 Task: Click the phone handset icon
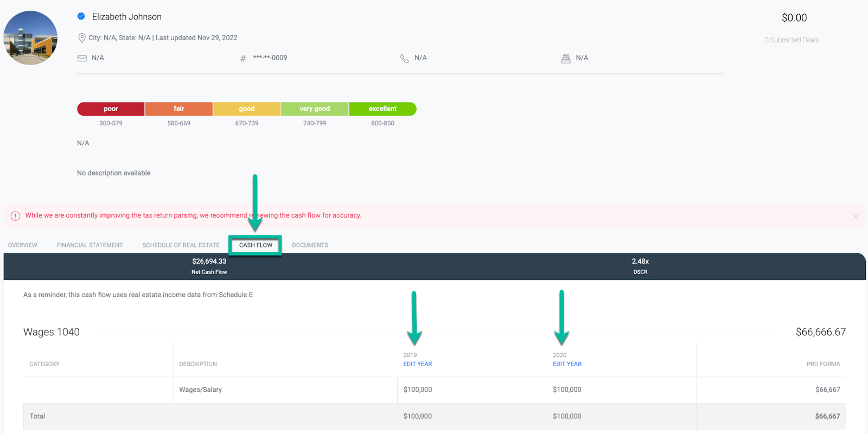pos(404,58)
